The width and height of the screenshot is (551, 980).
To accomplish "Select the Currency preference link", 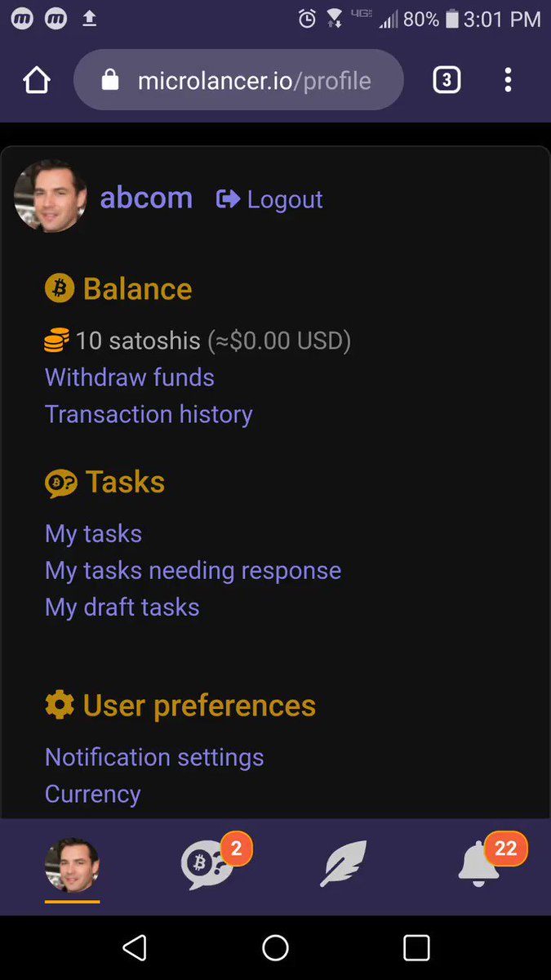I will pyautogui.click(x=92, y=794).
